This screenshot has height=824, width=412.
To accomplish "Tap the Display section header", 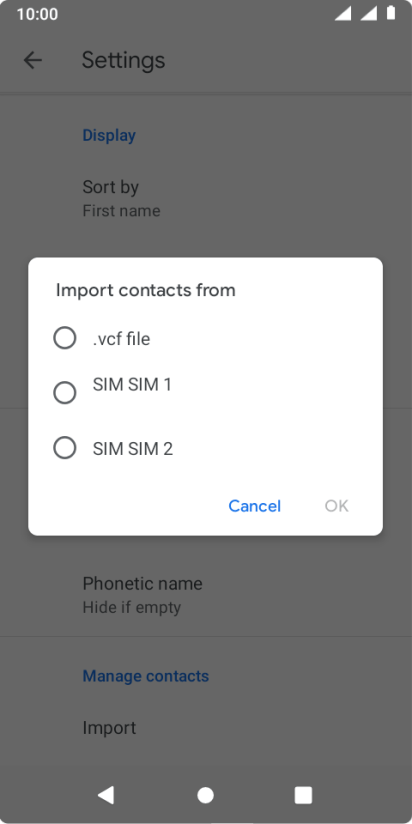I will pyautogui.click(x=109, y=135).
